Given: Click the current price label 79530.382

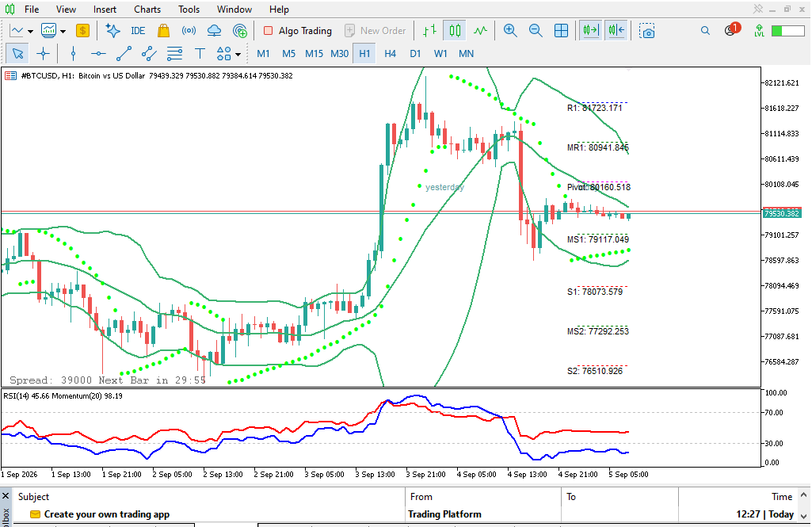Looking at the screenshot, I should 782,213.
